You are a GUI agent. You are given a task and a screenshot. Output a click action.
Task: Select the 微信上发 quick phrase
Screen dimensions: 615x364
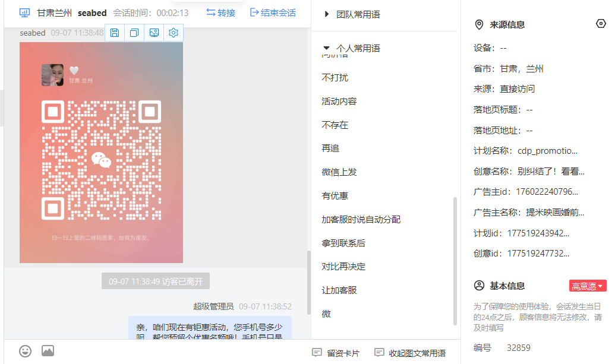(x=339, y=172)
